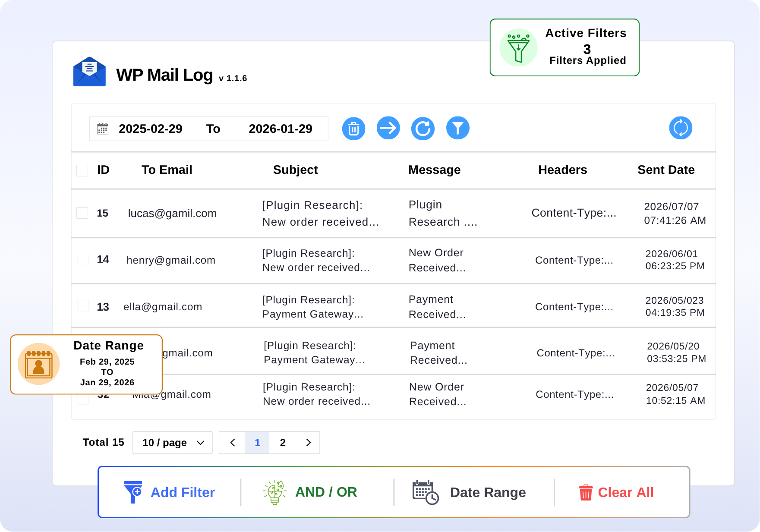Click the circular refresh arrow icon
The width and height of the screenshot is (760, 532).
423,129
